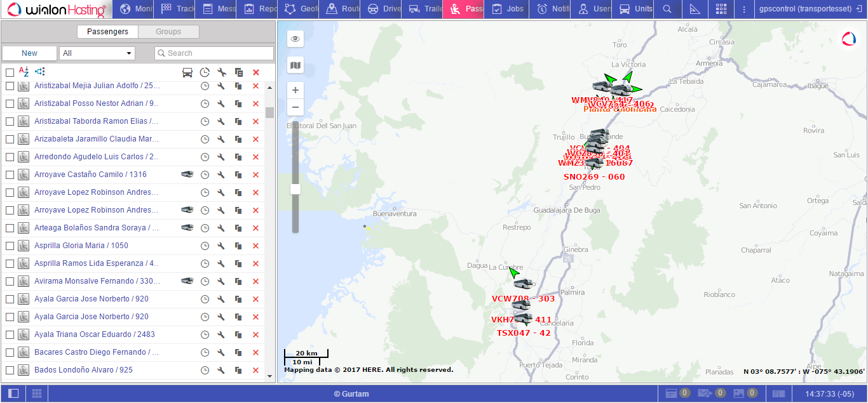Screen dimensions: 868x403
Task: Click the New passenger button
Action: coord(29,53)
